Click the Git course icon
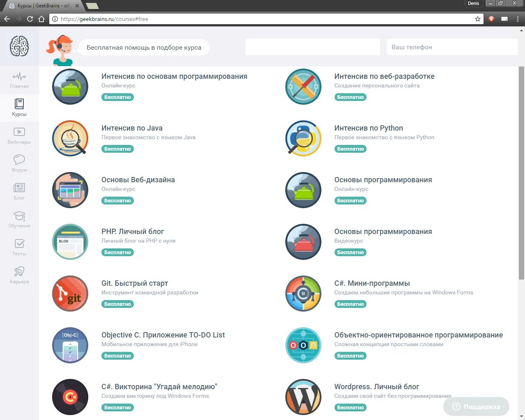 (x=70, y=294)
